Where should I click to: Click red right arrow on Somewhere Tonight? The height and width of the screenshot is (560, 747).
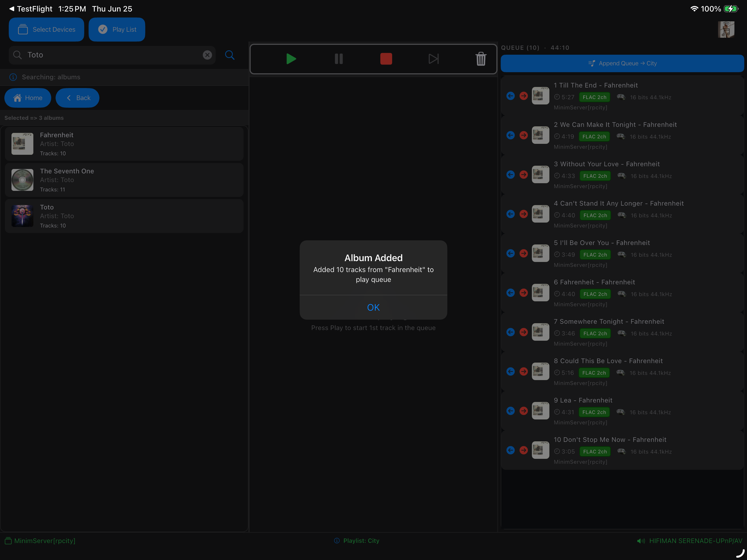pos(523,332)
